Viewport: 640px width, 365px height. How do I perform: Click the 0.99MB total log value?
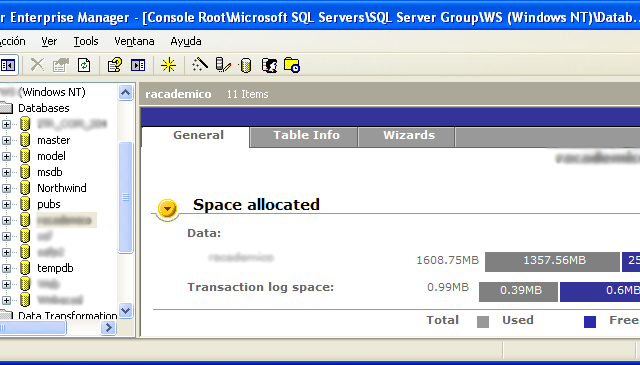[x=448, y=287]
